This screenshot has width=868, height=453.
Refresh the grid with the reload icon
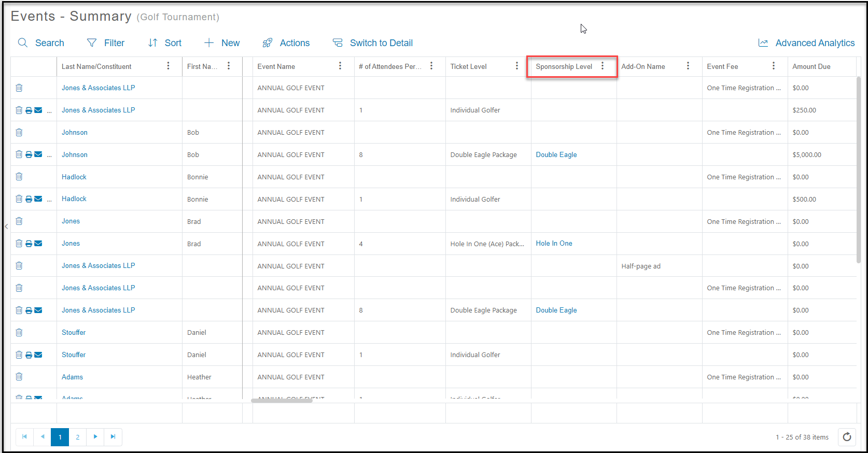[847, 437]
